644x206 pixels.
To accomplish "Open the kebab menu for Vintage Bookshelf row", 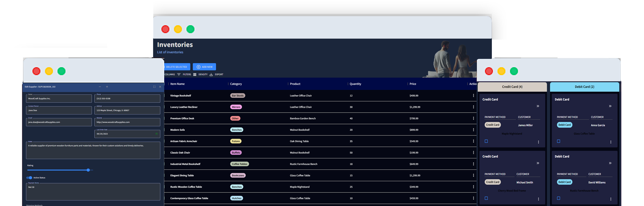I will coord(473,95).
